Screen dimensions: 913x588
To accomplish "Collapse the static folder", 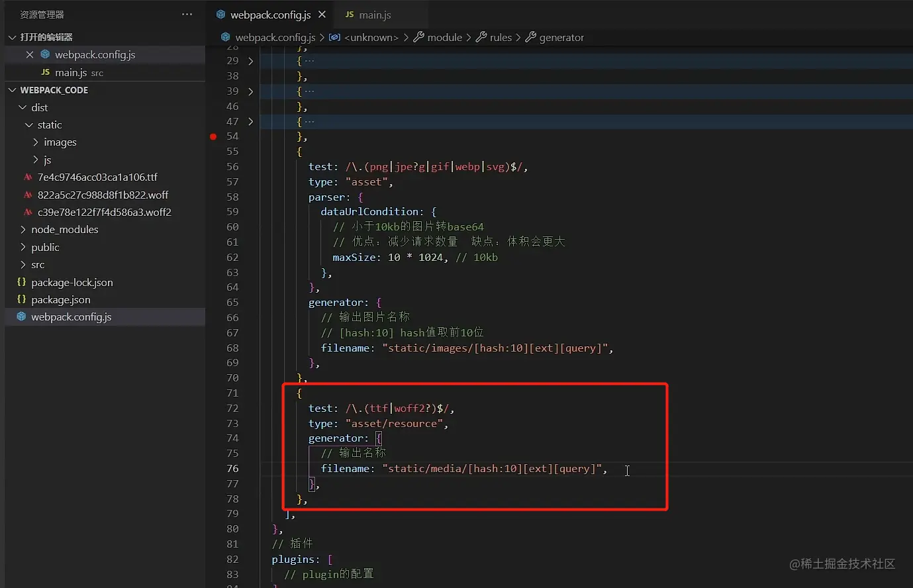I will click(x=29, y=124).
